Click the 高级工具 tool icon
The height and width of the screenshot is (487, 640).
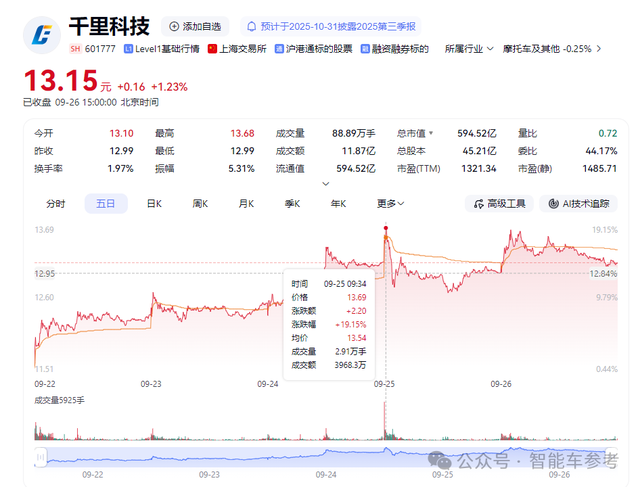479,204
